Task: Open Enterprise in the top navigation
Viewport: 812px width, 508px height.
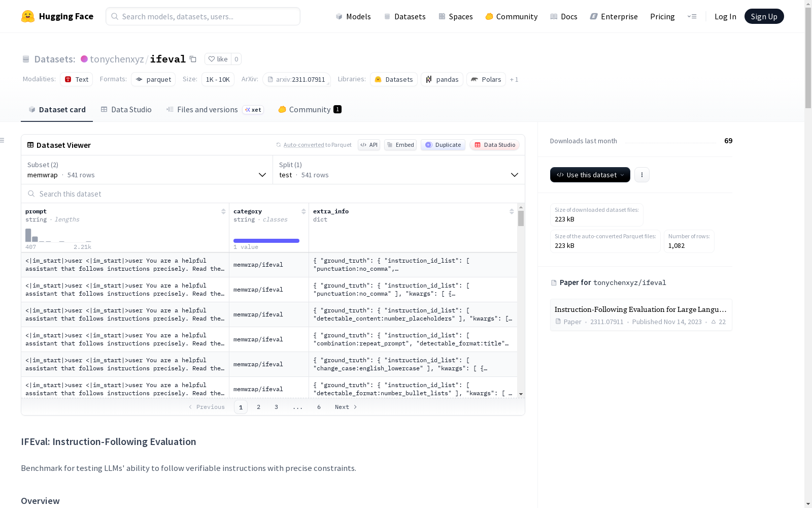Action: pos(614,16)
